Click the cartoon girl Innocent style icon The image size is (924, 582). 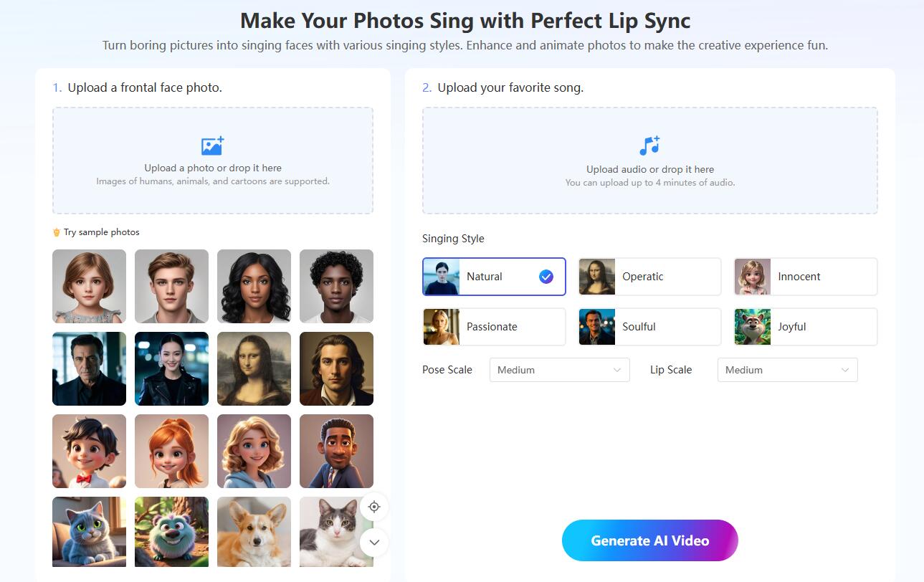click(753, 277)
